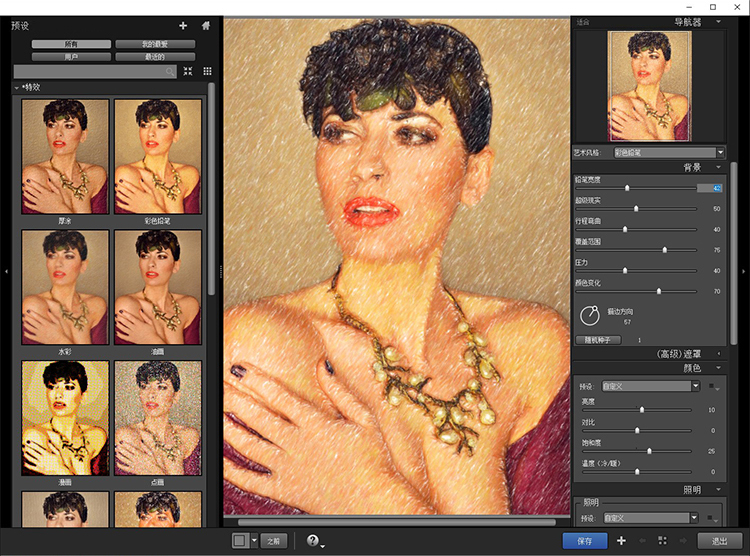Show the second preset filter right of 所有
The image size is (750, 556).
click(155, 44)
